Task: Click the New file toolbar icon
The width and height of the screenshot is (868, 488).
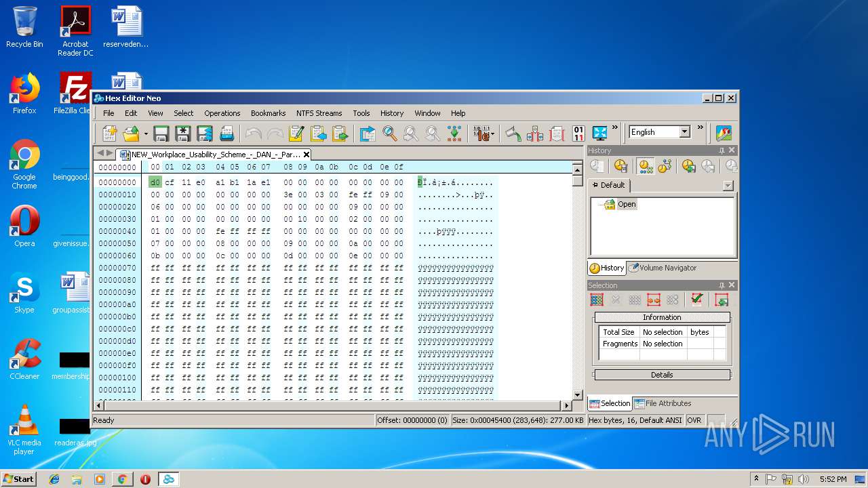Action: pyautogui.click(x=110, y=133)
